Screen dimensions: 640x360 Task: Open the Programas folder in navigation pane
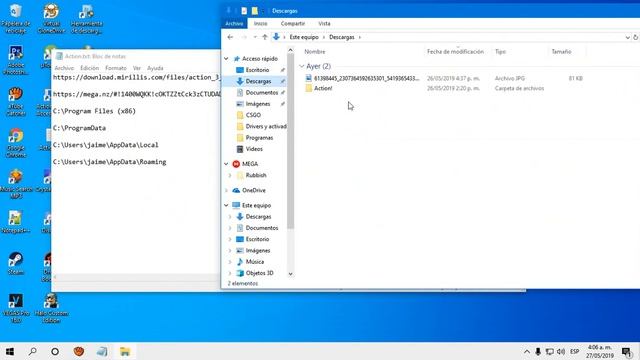point(259,138)
